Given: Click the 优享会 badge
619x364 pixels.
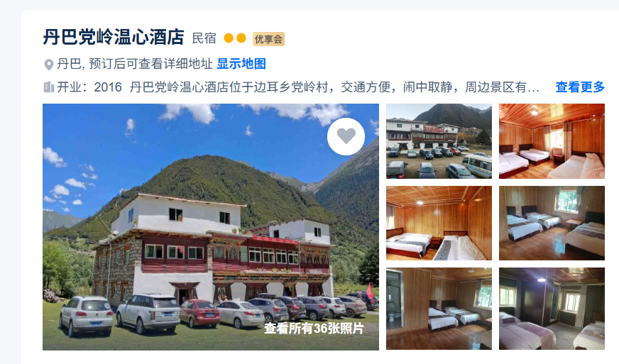Looking at the screenshot, I should 268,39.
